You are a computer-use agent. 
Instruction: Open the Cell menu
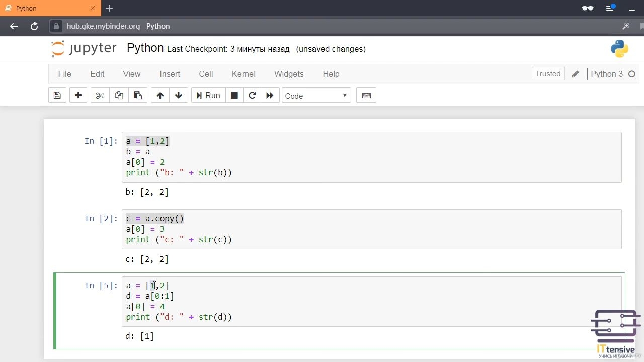point(206,74)
